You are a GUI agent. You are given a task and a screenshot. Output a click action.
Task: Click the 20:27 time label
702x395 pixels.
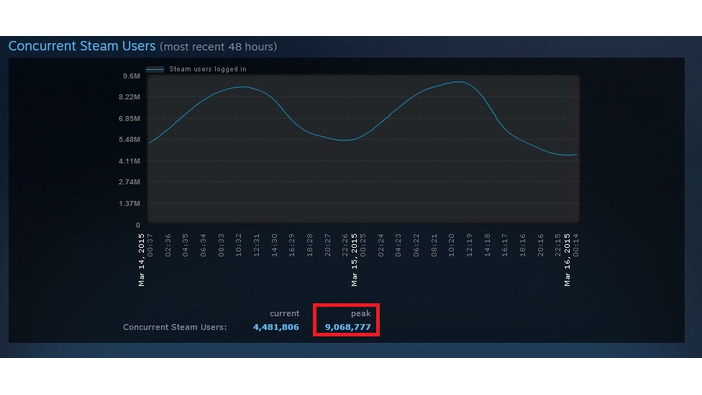328,245
